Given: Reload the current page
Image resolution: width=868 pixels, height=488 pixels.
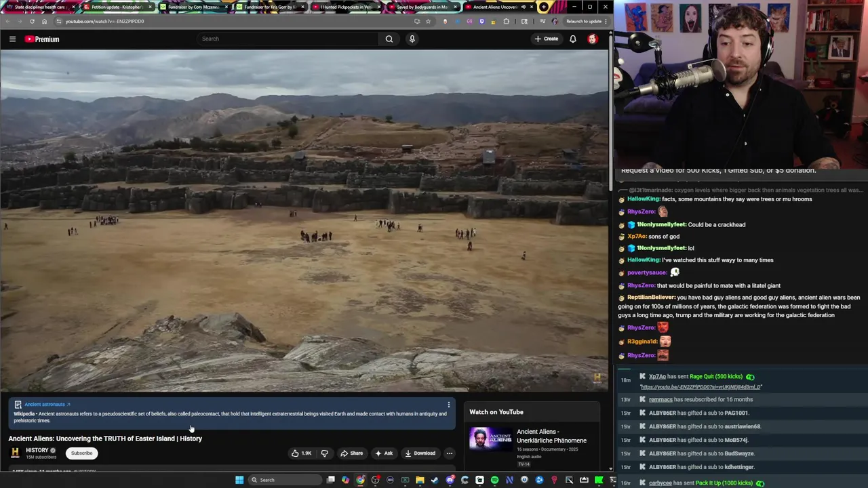Looking at the screenshot, I should click(x=32, y=21).
